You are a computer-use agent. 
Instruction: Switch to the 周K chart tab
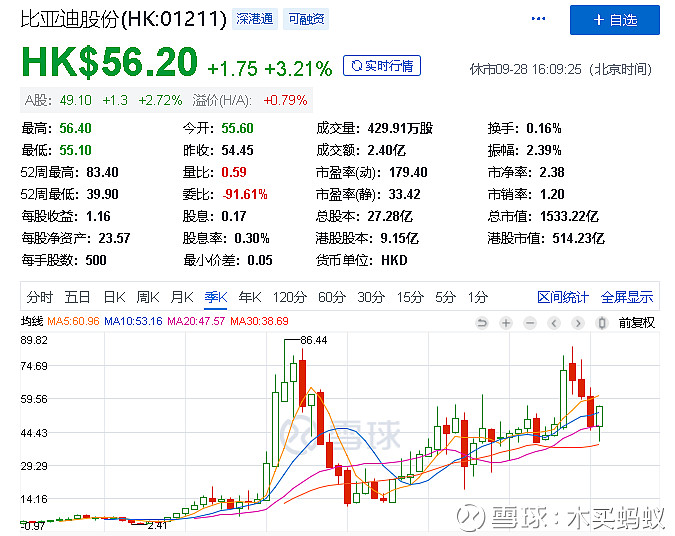point(148,297)
